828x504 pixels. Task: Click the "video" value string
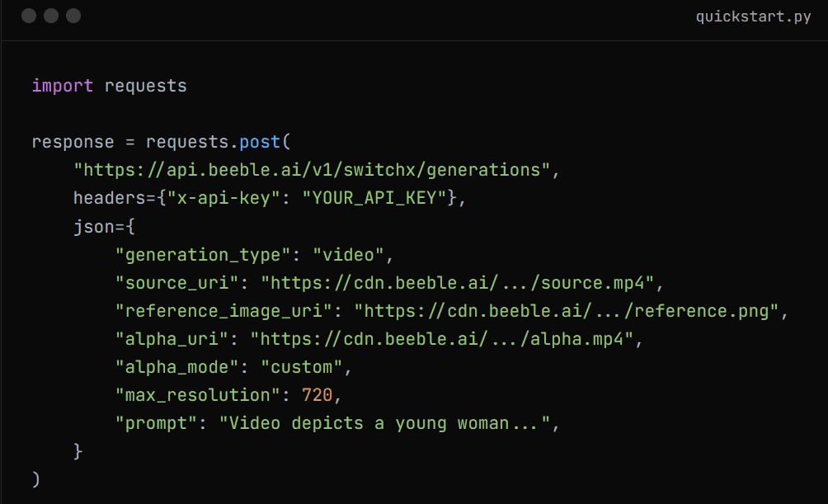(x=349, y=255)
